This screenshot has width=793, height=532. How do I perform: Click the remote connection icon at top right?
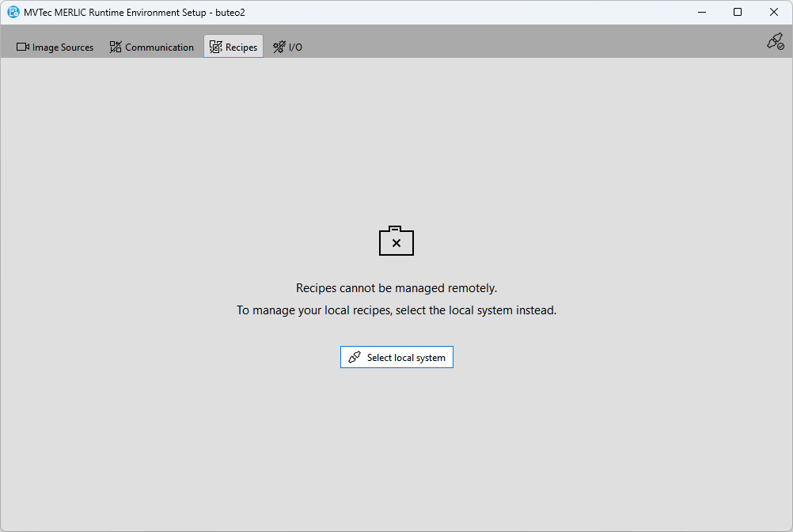[775, 42]
